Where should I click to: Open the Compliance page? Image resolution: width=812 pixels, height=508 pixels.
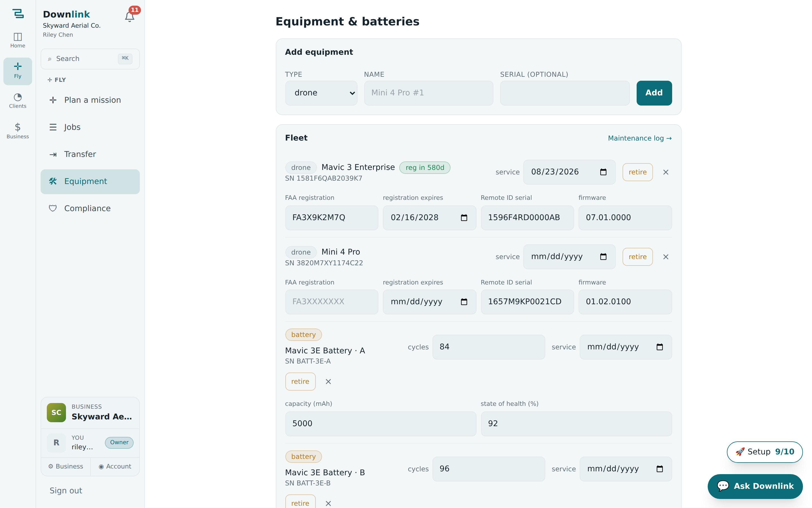click(x=90, y=208)
